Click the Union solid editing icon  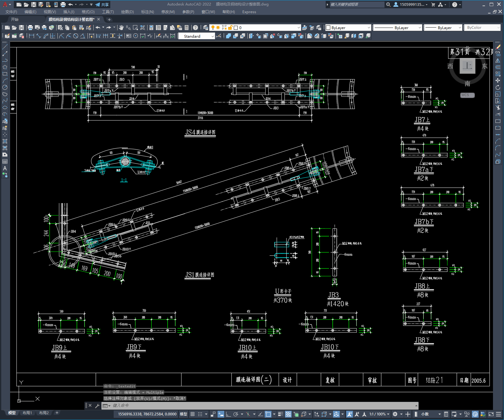coord(229,36)
